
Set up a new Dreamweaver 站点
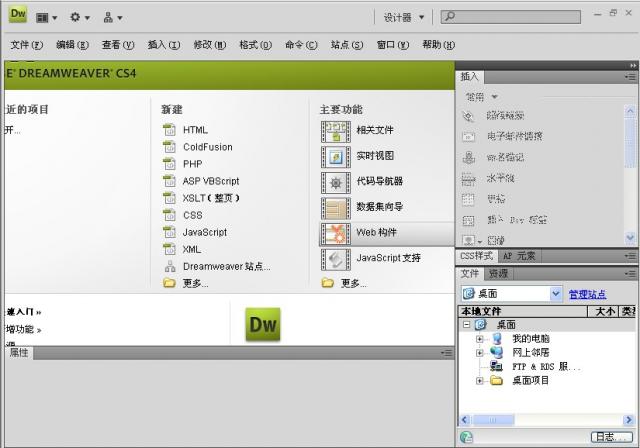pyautogui.click(x=217, y=266)
